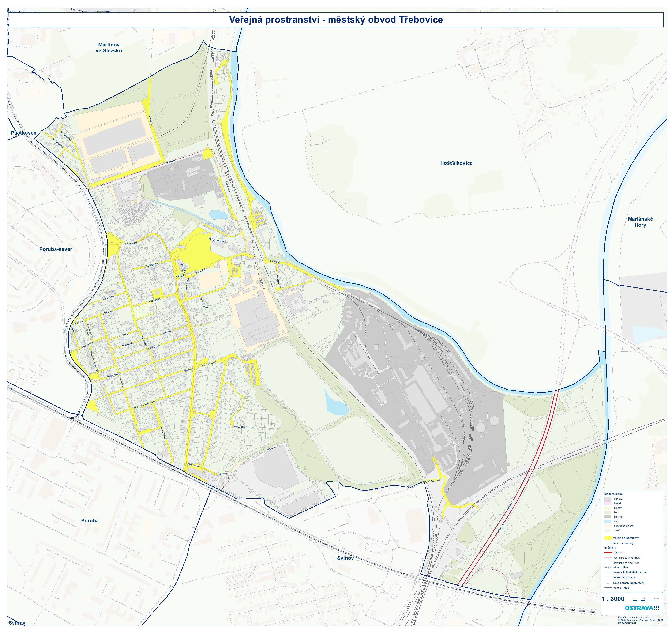
Task: Click the Martinov ve Slezsku label
Action: tap(109, 48)
